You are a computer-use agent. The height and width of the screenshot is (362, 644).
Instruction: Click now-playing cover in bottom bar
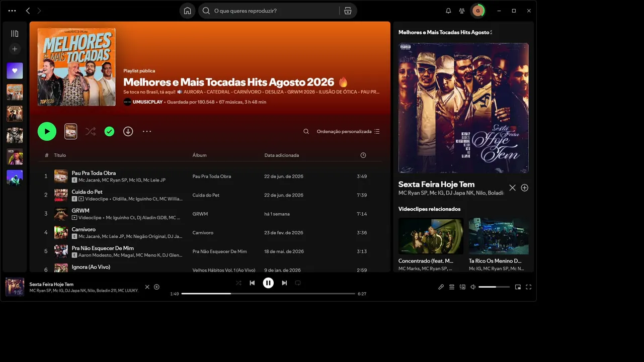[15, 287]
